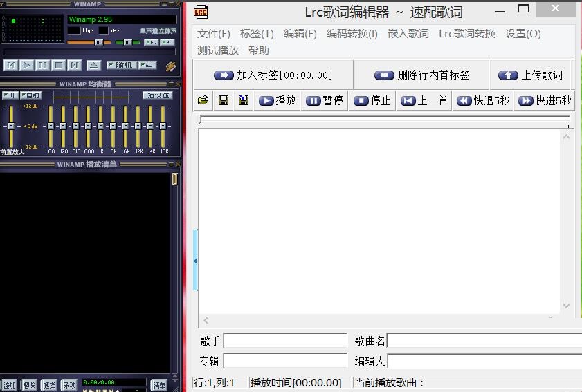Toggle Winamp EQ window button
This screenshot has width=582, height=392.
click(x=151, y=42)
